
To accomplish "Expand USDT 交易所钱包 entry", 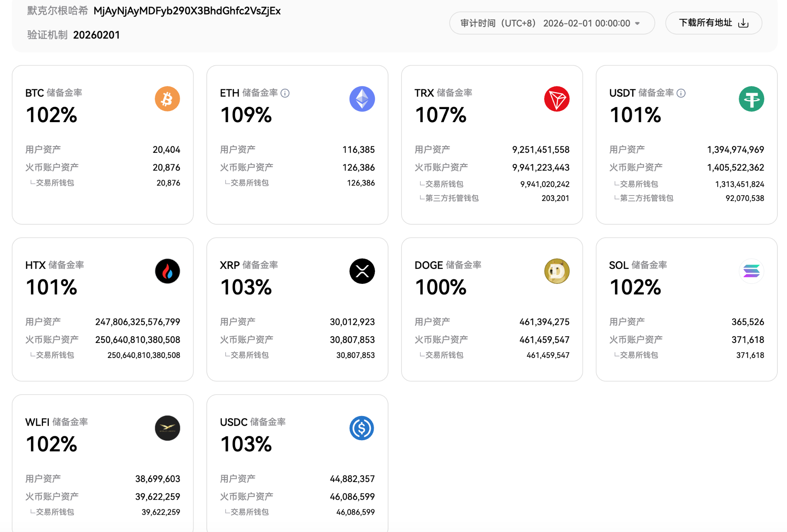I will click(x=638, y=184).
